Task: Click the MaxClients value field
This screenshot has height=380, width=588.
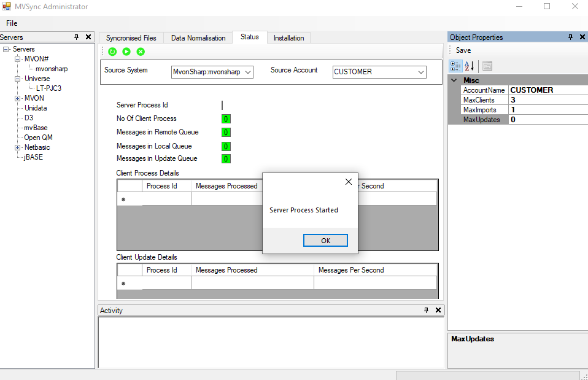Action: [x=548, y=100]
